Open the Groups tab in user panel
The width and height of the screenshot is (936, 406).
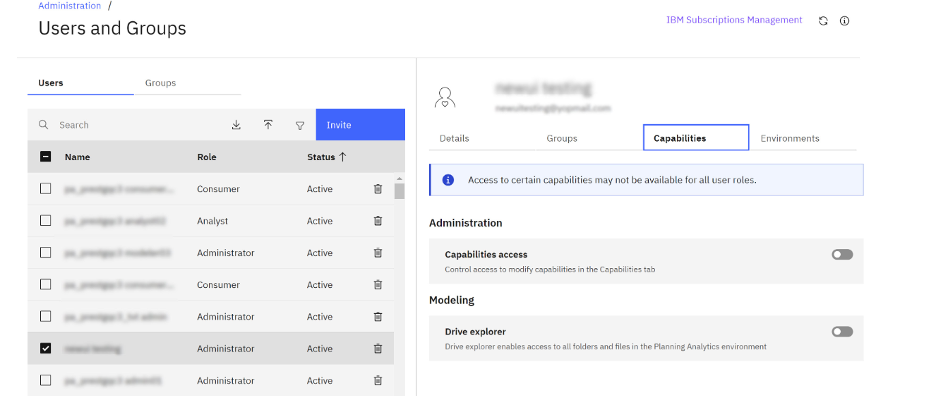click(589, 138)
